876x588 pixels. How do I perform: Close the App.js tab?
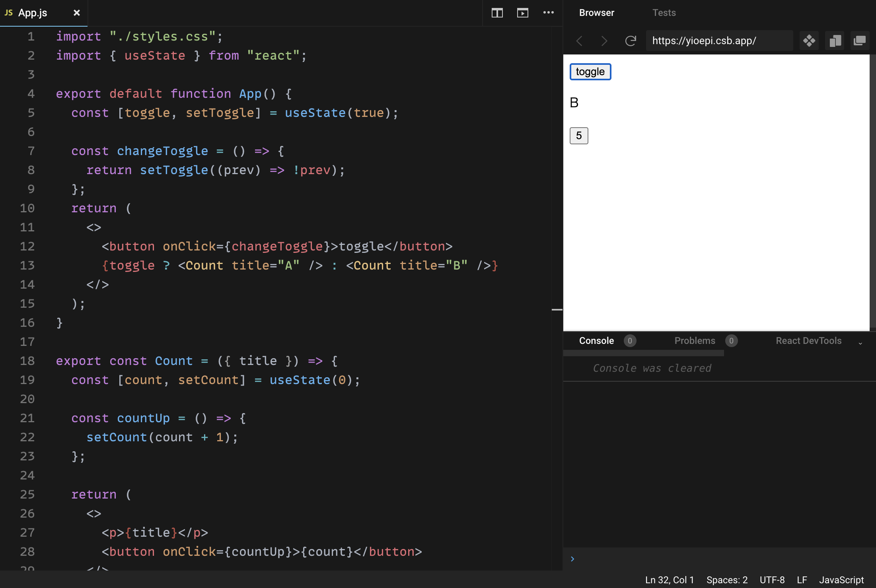tap(76, 13)
